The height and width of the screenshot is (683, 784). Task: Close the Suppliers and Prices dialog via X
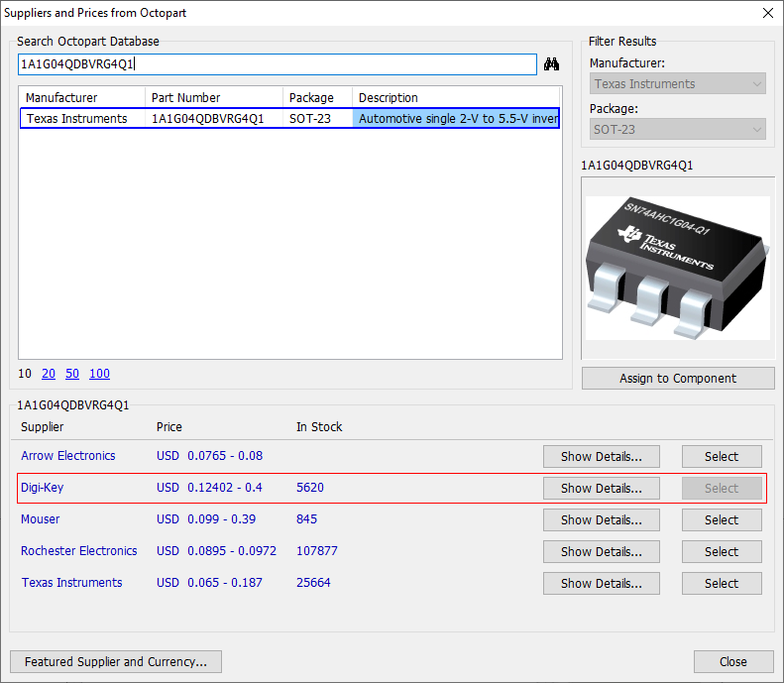click(x=768, y=13)
